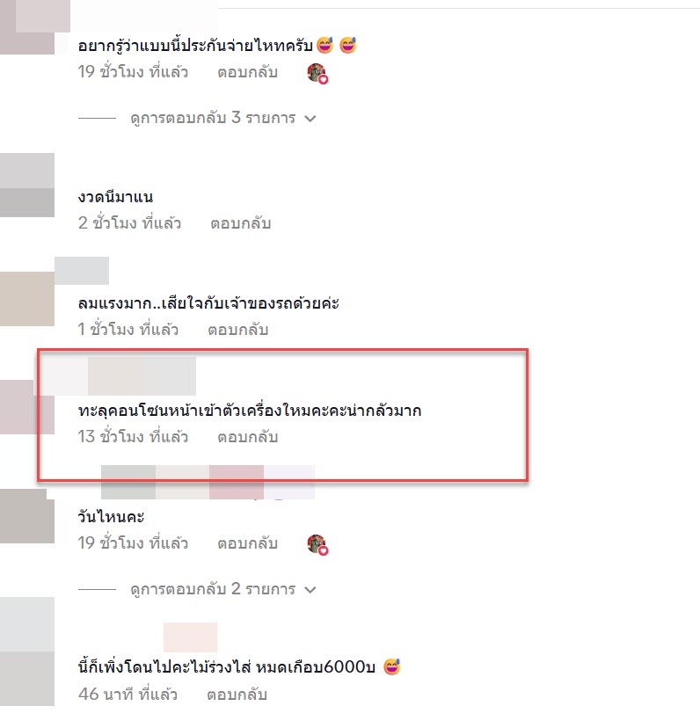Reply to the ลมแรงมาก comment

tap(237, 330)
